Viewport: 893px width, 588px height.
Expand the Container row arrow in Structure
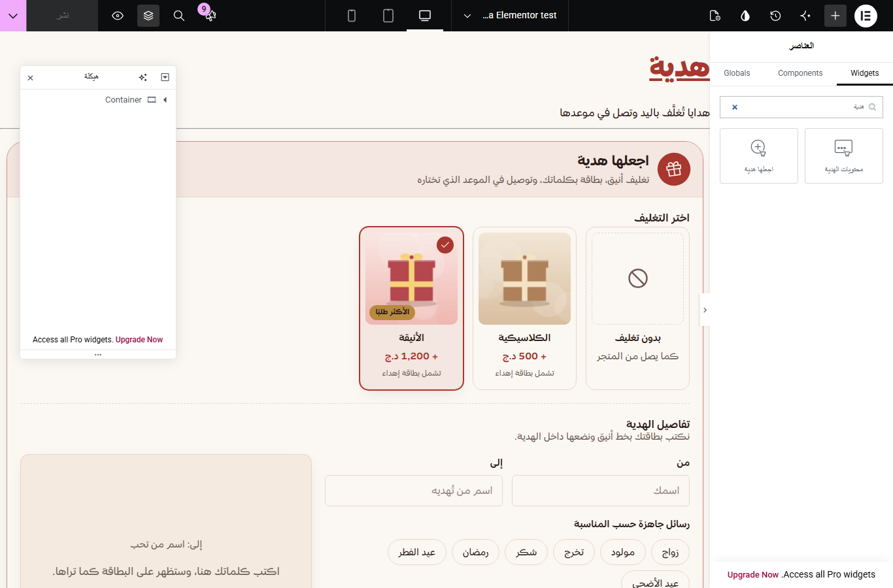point(165,100)
